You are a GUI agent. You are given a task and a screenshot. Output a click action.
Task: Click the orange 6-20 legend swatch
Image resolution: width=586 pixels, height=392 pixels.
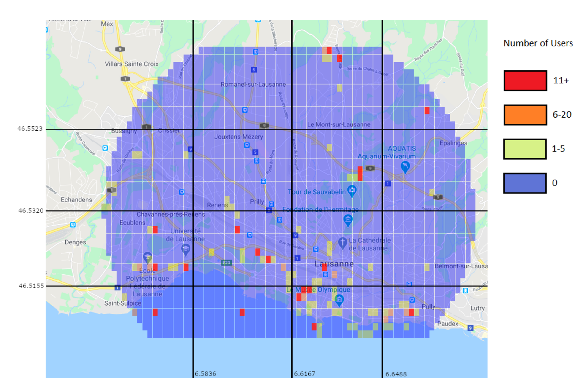[525, 115]
